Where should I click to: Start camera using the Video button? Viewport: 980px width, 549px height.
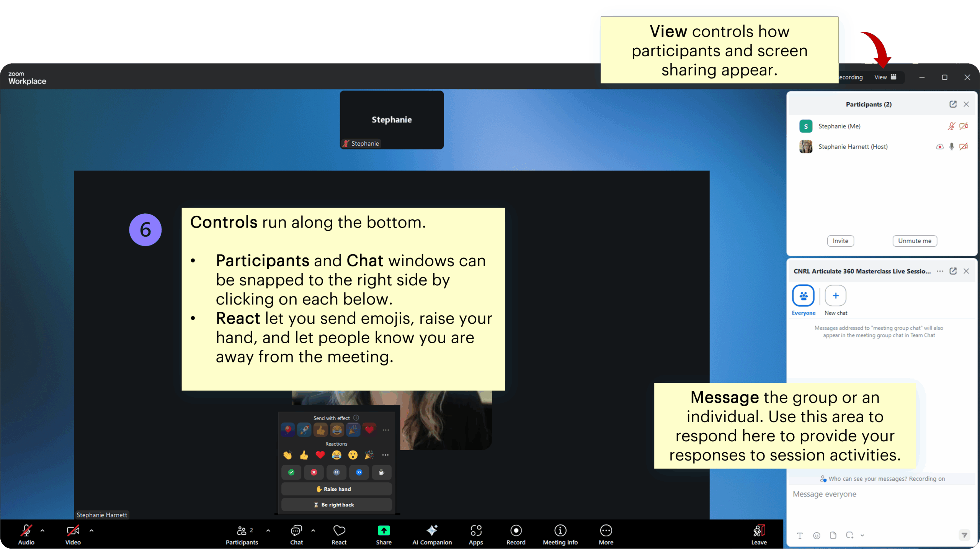(73, 534)
